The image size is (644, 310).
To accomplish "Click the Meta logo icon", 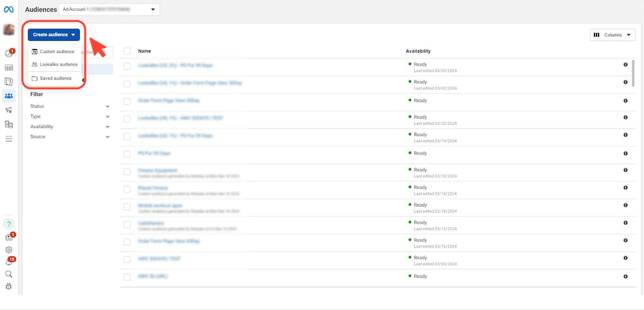I will coord(9,10).
